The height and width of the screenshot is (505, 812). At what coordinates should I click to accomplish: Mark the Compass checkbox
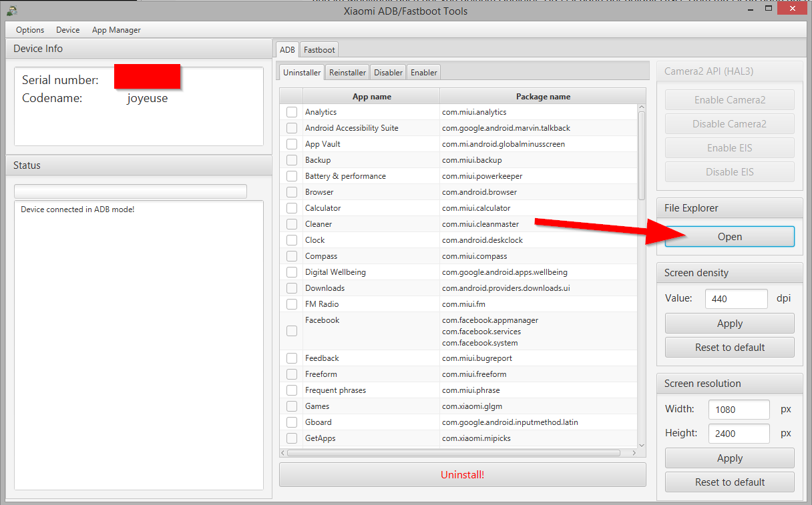click(292, 256)
